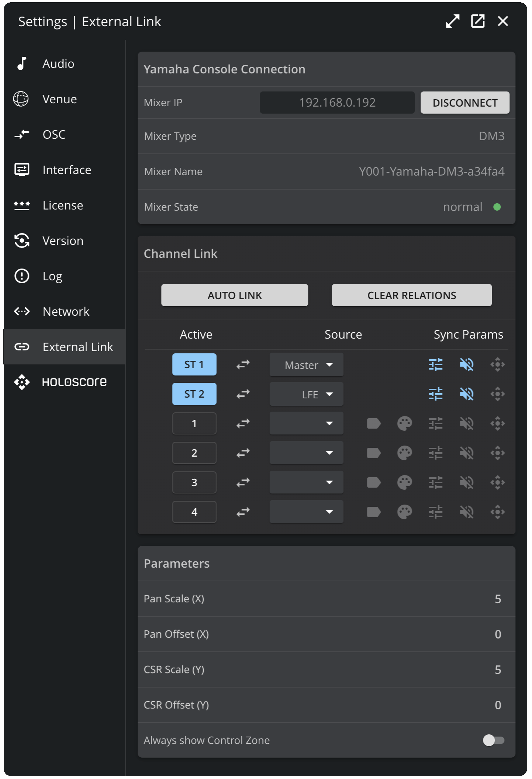Expand the empty source dropdown for channel 3
This screenshot has height=779, width=532.
(x=306, y=482)
